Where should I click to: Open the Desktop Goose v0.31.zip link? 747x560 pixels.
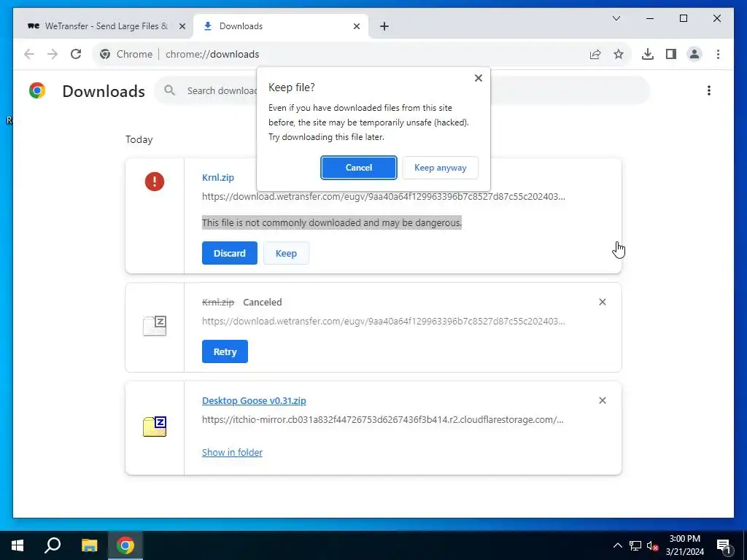coord(254,400)
